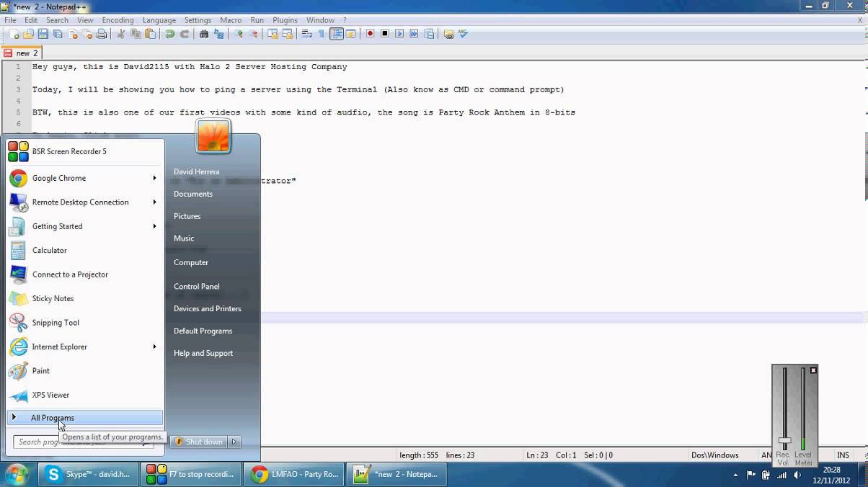
Task: Open the Encoding menu
Action: [118, 20]
